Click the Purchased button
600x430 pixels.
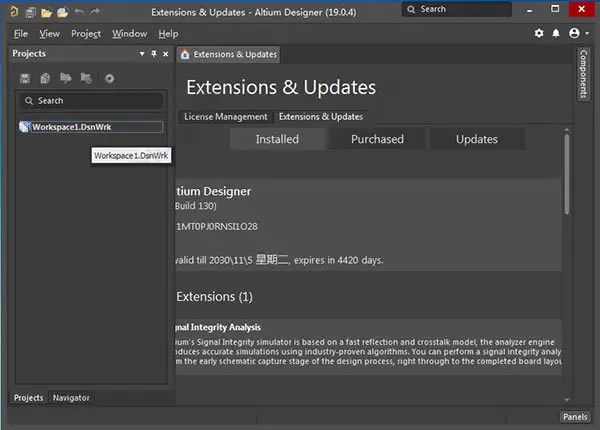coord(377,139)
